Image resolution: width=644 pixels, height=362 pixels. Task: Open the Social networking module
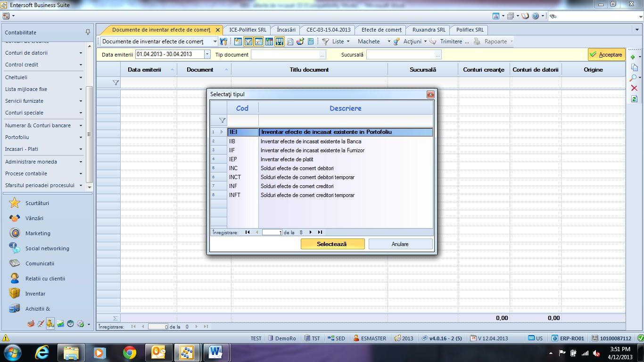tap(47, 248)
